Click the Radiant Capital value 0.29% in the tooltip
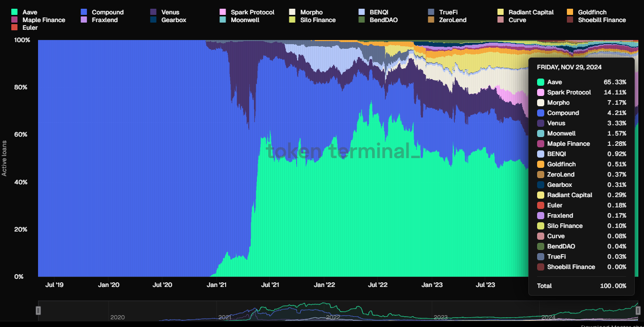 coord(617,195)
